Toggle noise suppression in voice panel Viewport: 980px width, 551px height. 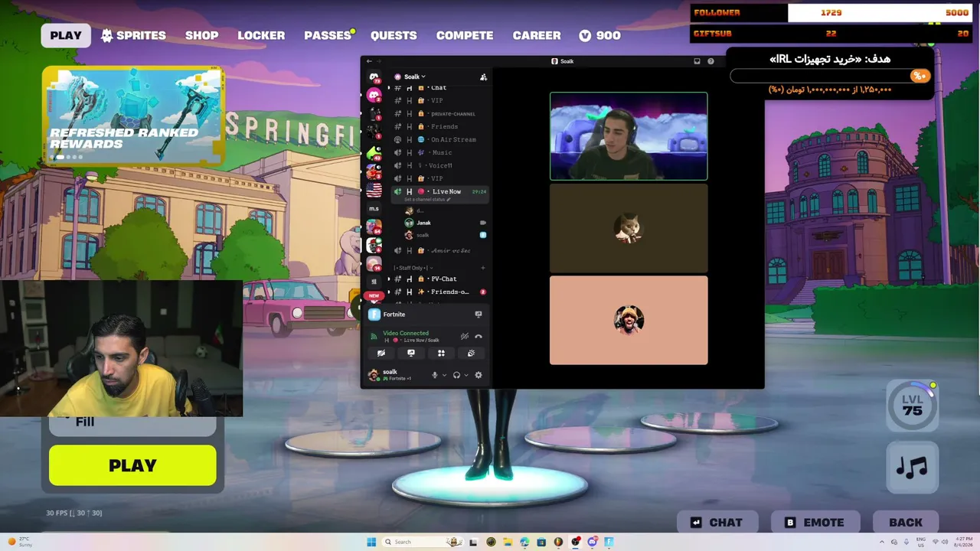pyautogui.click(x=464, y=336)
